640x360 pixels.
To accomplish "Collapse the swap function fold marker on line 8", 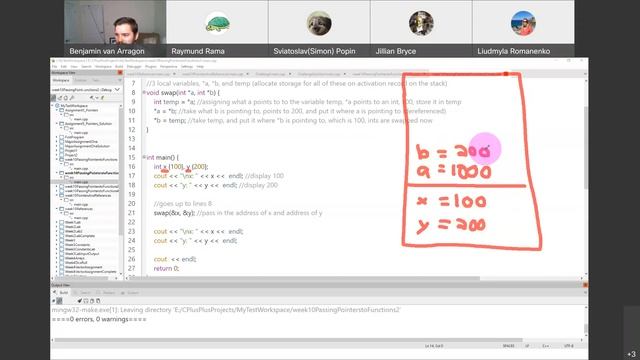I will point(144,93).
